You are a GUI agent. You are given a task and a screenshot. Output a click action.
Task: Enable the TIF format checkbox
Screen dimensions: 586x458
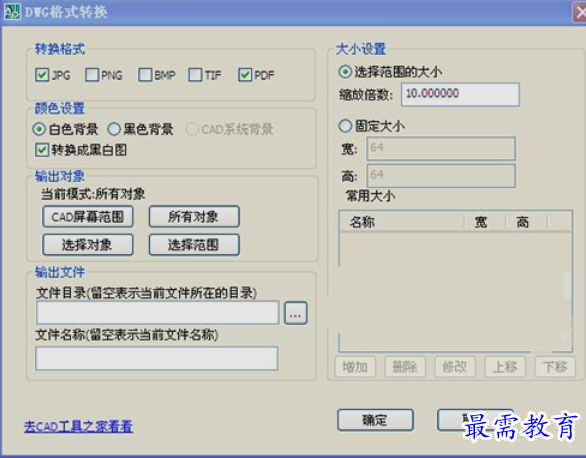click(x=195, y=75)
